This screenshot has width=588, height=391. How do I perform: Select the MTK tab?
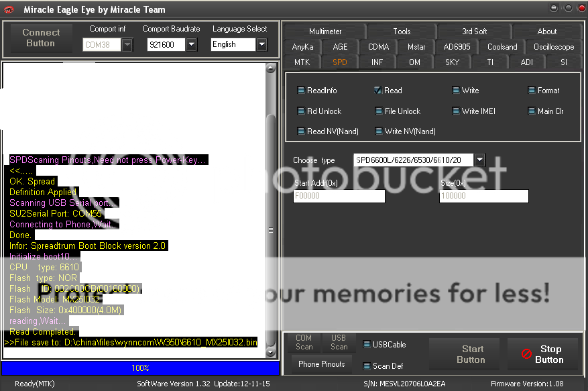point(302,62)
